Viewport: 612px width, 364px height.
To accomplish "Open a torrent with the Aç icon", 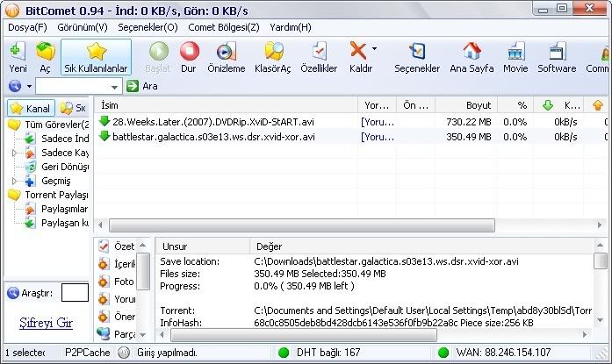I will coord(46,52).
